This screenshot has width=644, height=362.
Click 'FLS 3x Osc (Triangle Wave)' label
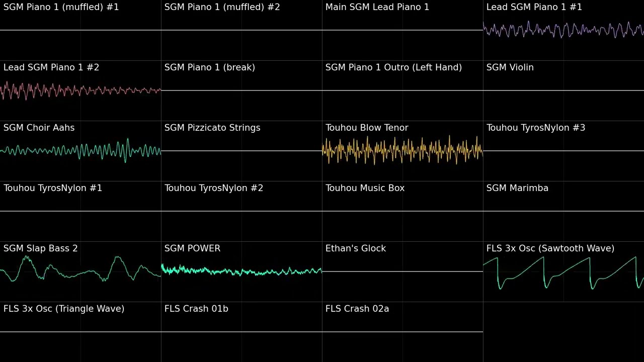tap(63, 309)
